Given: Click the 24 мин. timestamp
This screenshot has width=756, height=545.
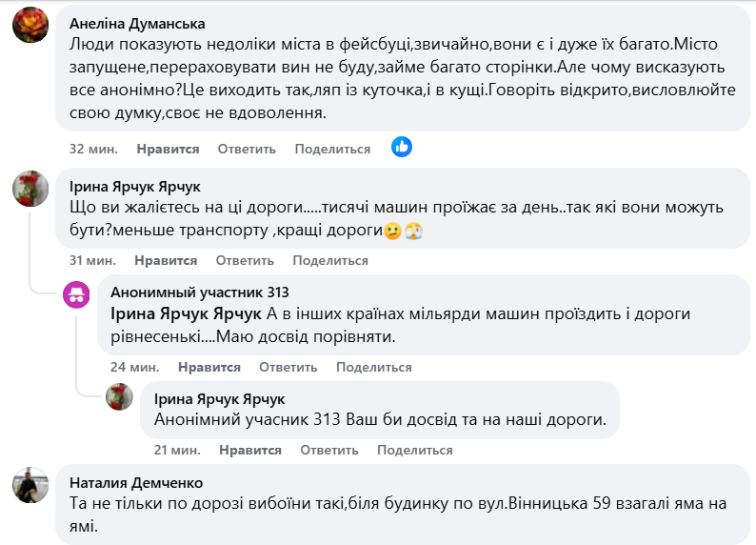Looking at the screenshot, I should (x=132, y=367).
